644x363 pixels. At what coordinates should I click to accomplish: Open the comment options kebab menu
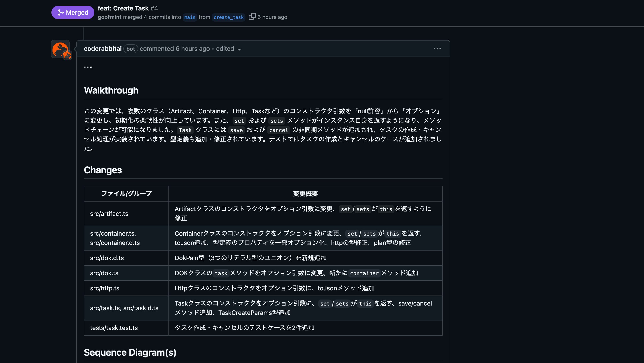[x=437, y=48]
